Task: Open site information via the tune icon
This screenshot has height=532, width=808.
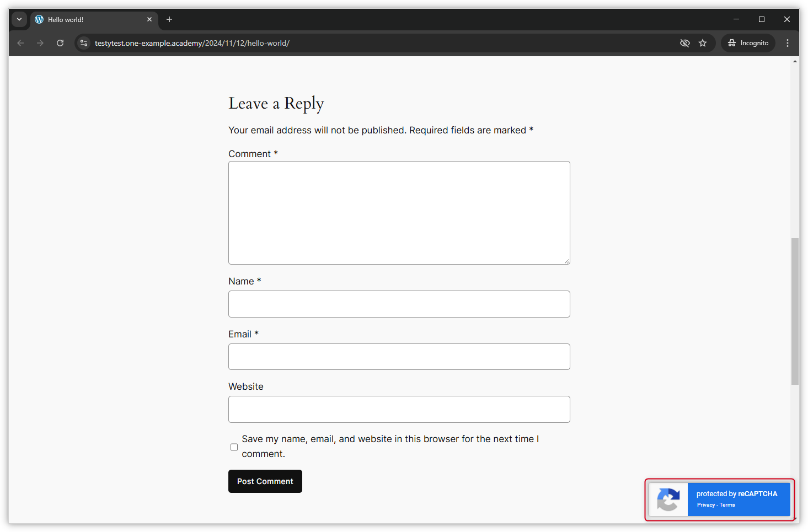Action: [x=83, y=42]
